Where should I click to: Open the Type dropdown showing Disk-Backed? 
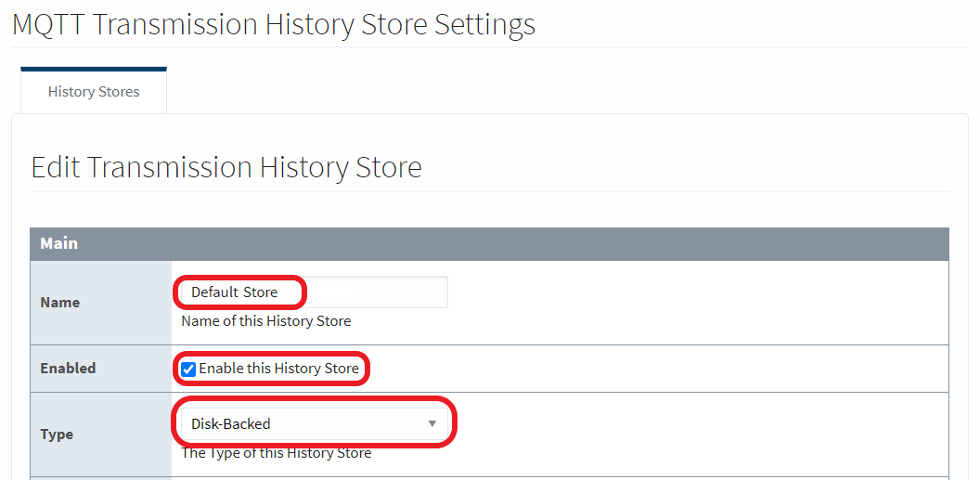313,423
